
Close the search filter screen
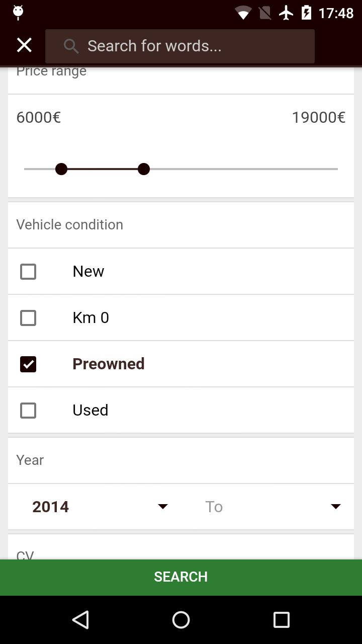(24, 45)
